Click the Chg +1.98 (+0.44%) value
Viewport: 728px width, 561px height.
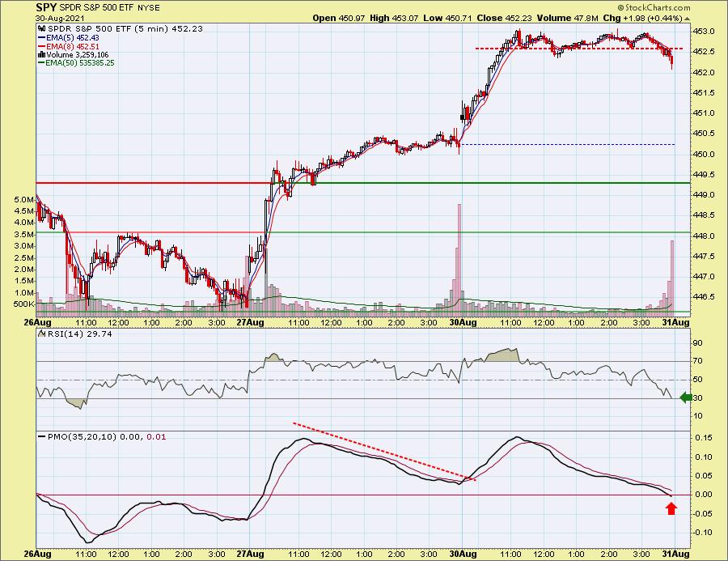642,18
